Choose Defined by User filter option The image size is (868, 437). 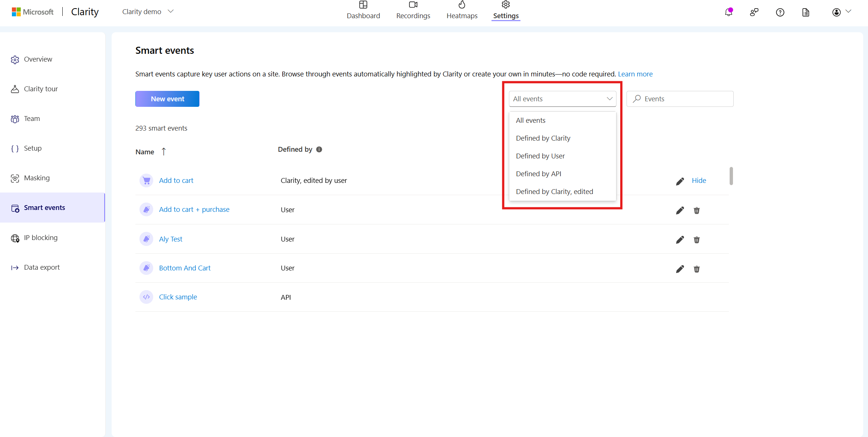point(562,156)
